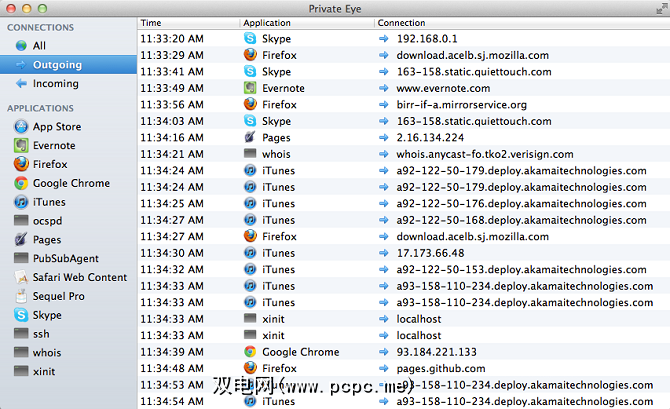Show Incoming connections in sidebar
Screen dimensions: 670x409
[68, 83]
